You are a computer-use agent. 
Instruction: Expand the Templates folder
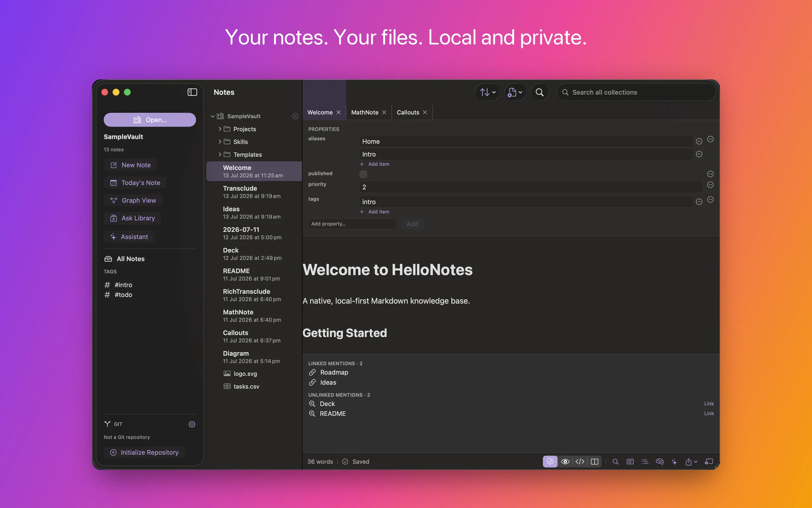point(220,155)
